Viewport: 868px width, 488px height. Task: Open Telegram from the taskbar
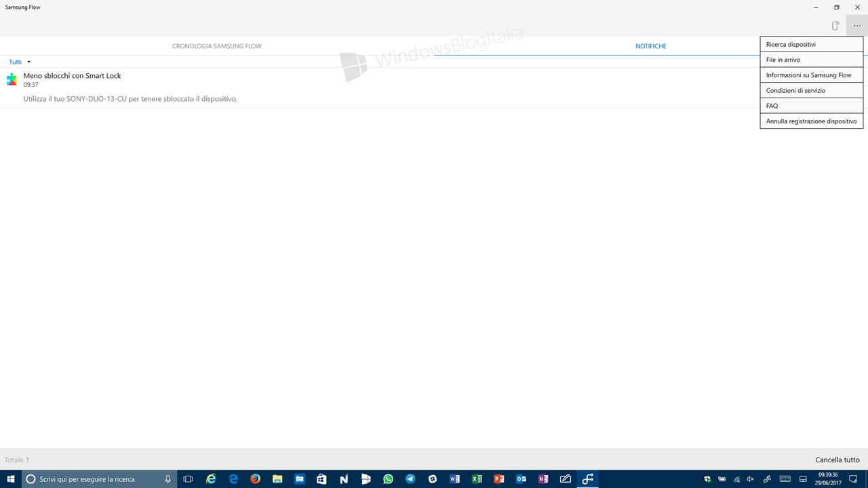tap(410, 479)
